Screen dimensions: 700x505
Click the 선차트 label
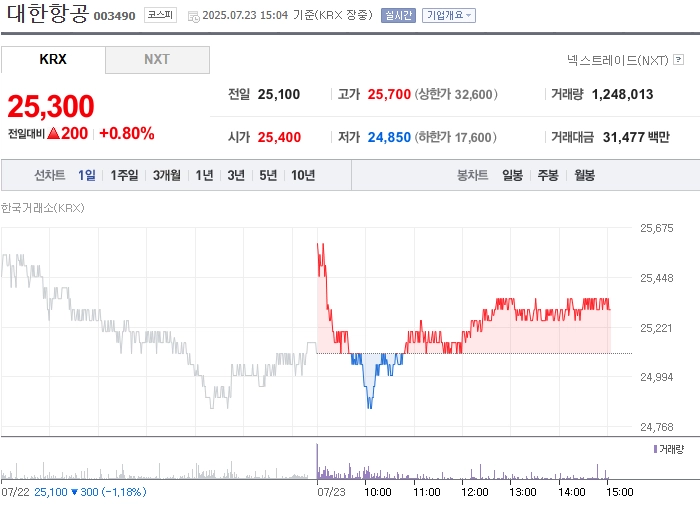pyautogui.click(x=50, y=175)
